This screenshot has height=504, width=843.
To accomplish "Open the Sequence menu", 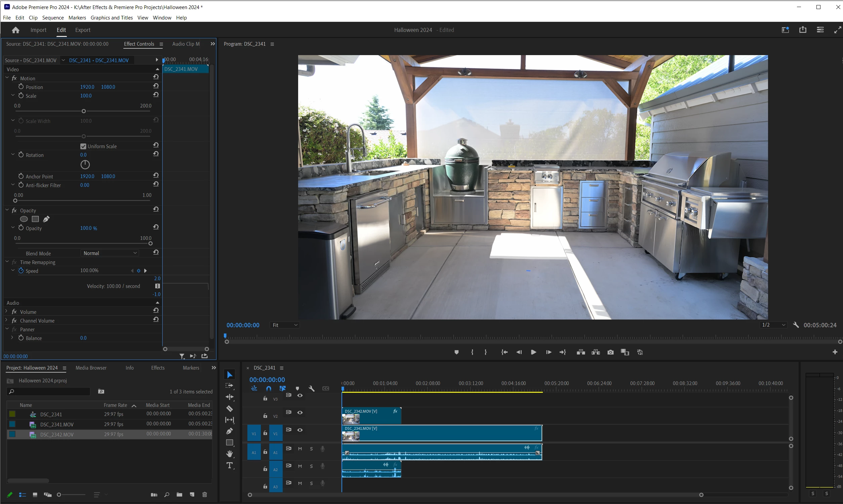I will (53, 18).
